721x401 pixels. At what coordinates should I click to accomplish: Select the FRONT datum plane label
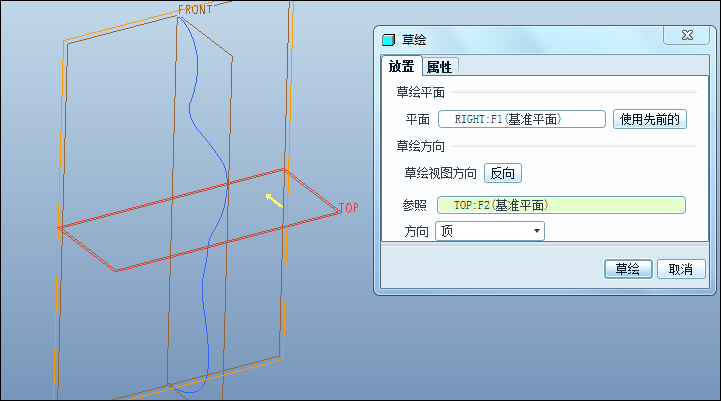tap(195, 10)
